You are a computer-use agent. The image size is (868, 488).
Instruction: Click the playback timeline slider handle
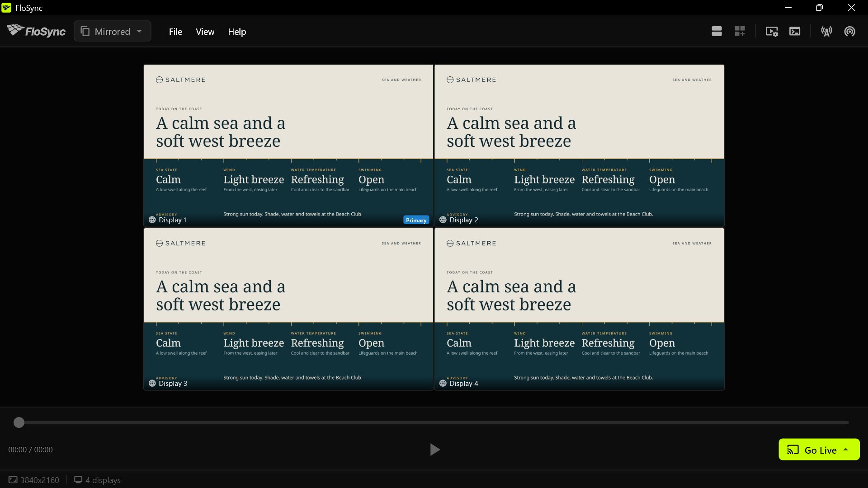click(x=19, y=422)
